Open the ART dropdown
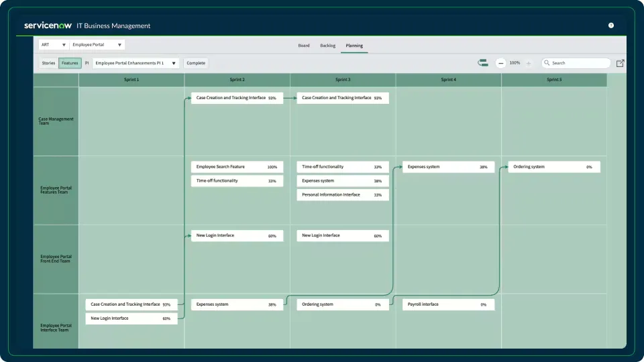Screen dimensions: 644x362 click(x=54, y=45)
